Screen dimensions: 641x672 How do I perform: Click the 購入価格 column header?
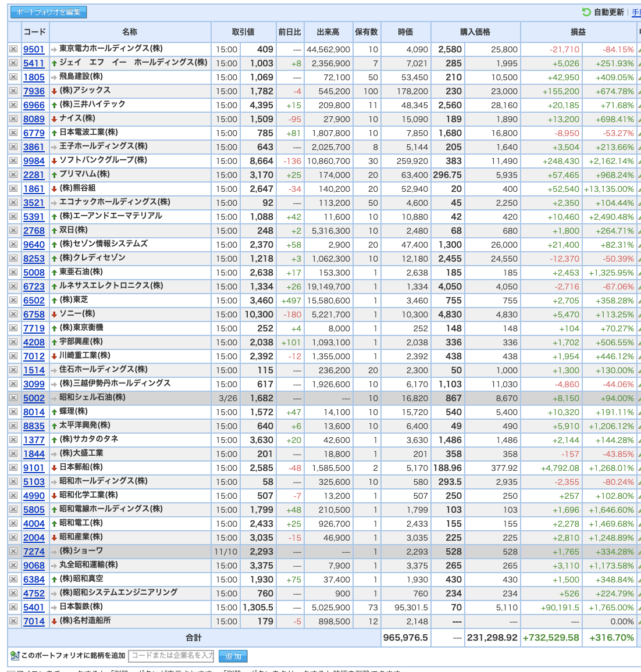[x=475, y=32]
